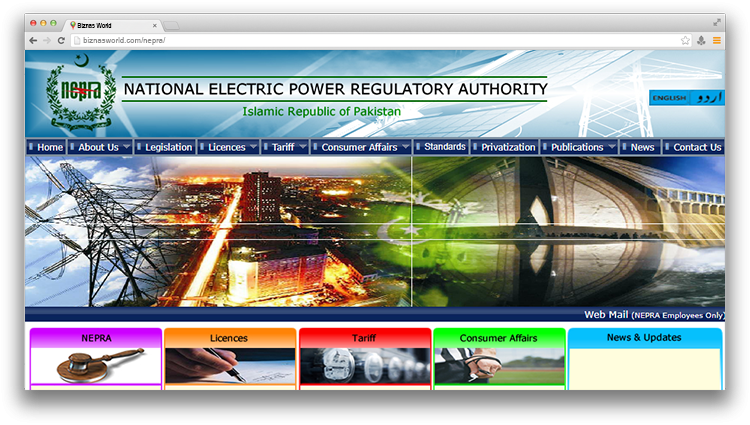This screenshot has height=425, width=750.
Task: Click the browser forward arrow
Action: (x=47, y=41)
